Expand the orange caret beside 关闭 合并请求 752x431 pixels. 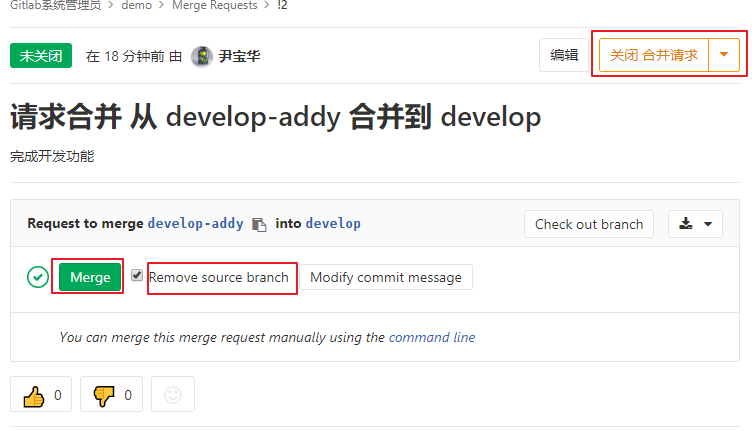pos(724,55)
